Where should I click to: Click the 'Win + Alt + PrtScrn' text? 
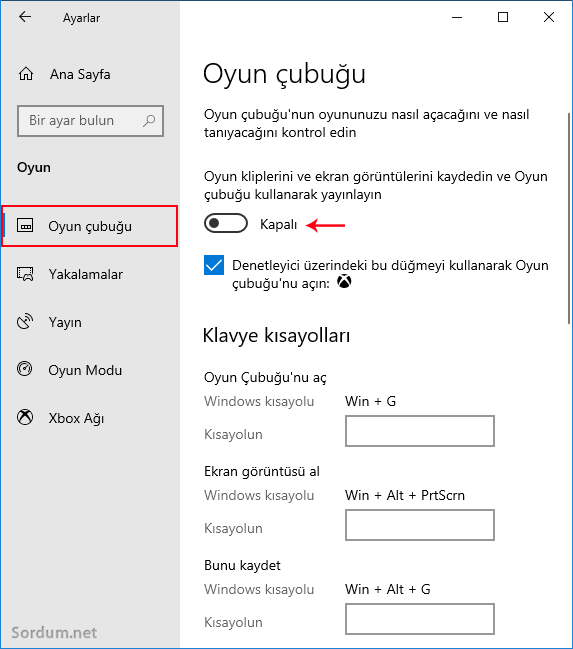pyautogui.click(x=405, y=495)
